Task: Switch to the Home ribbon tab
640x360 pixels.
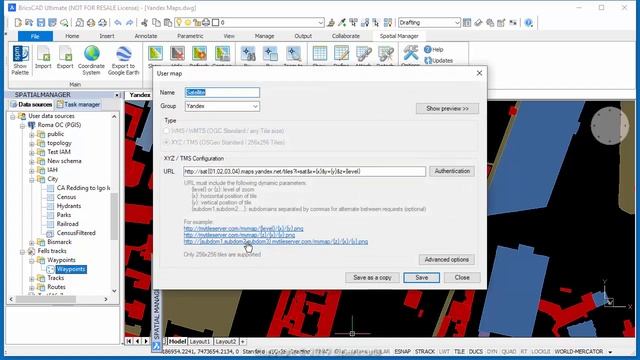Action: (x=72, y=36)
